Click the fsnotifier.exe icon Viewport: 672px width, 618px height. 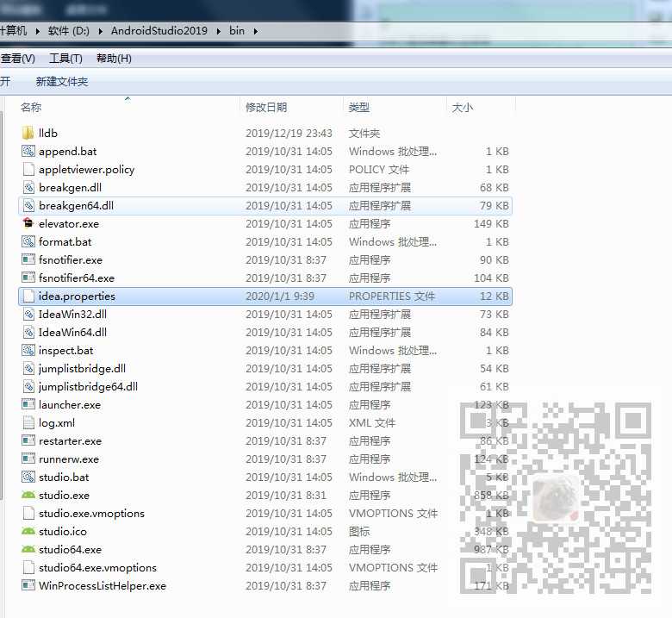pos(28,259)
